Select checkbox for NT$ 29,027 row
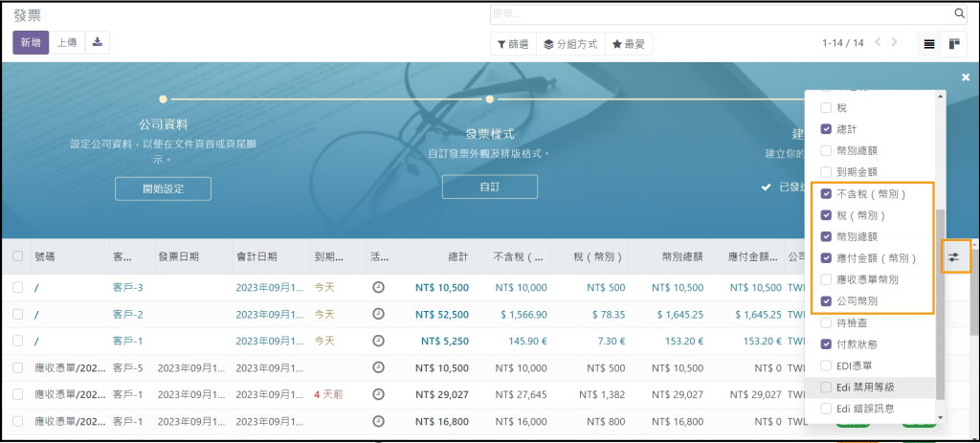Viewport: 980px width, 443px height. (17, 395)
